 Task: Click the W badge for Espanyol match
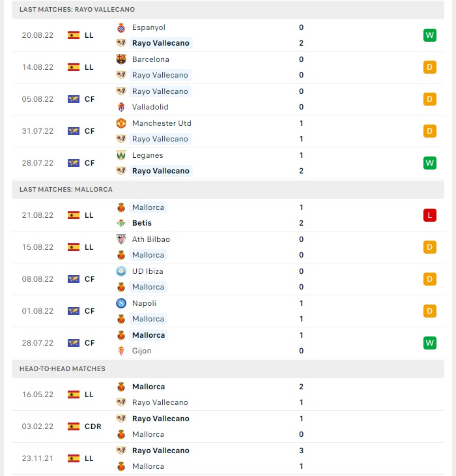coord(430,35)
